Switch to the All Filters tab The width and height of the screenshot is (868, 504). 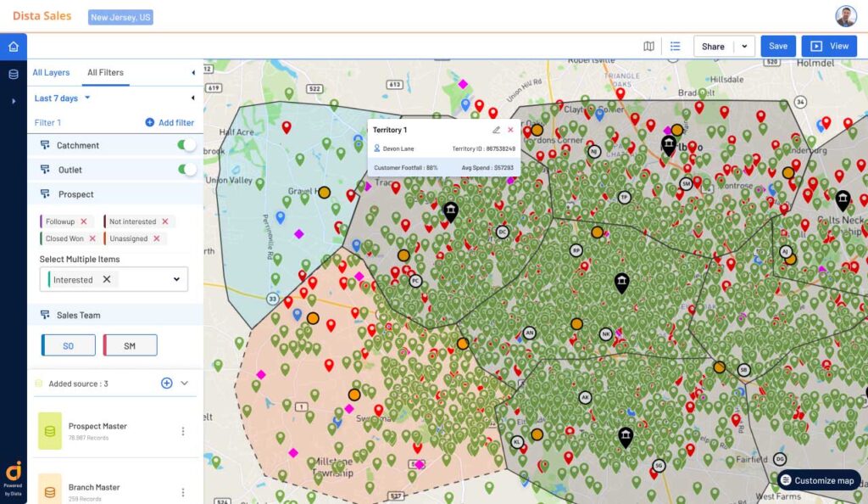tap(105, 73)
